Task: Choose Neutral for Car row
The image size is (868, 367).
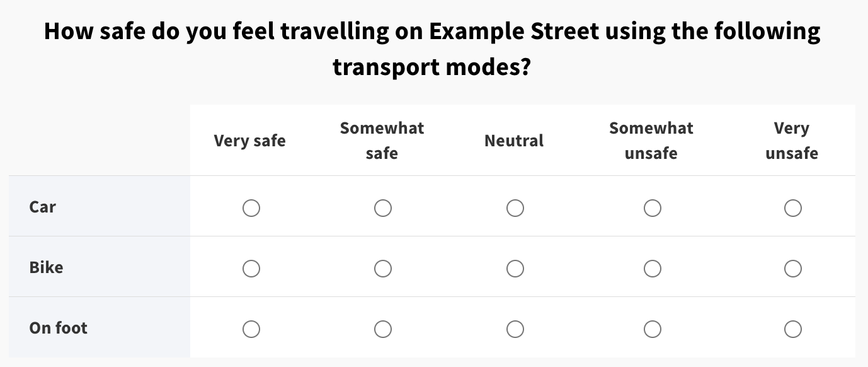Action: coord(515,208)
